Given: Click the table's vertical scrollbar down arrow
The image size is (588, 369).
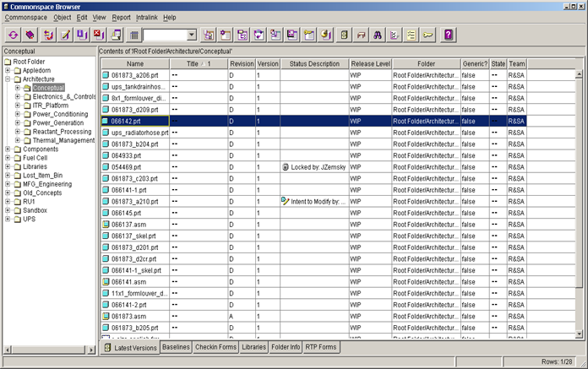Looking at the screenshot, I should (x=579, y=334).
